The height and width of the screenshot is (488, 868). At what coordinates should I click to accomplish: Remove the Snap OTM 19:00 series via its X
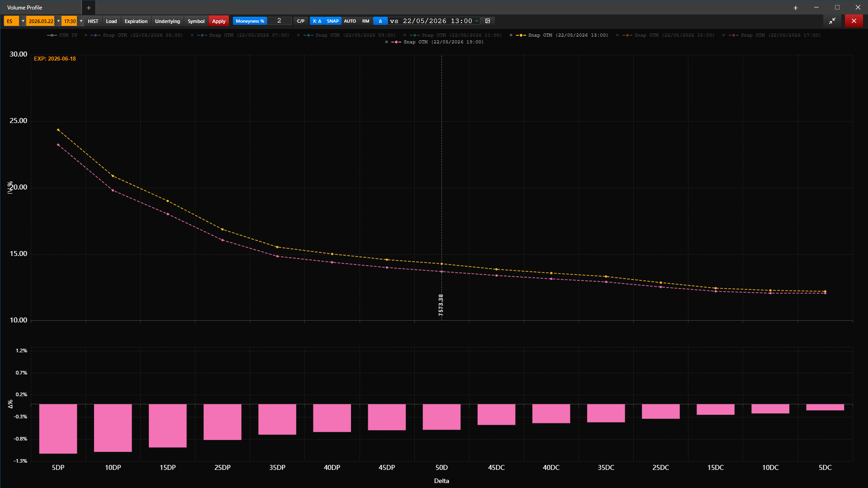(x=387, y=42)
